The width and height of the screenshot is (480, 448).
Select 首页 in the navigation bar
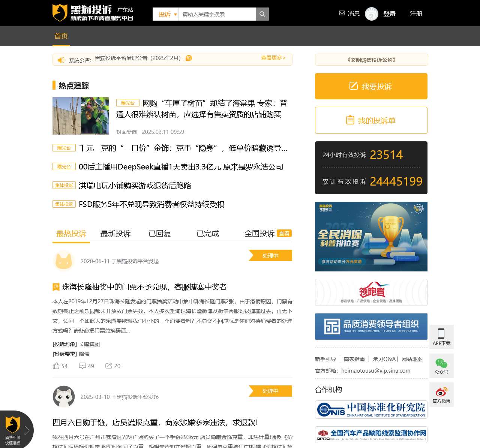click(x=61, y=36)
